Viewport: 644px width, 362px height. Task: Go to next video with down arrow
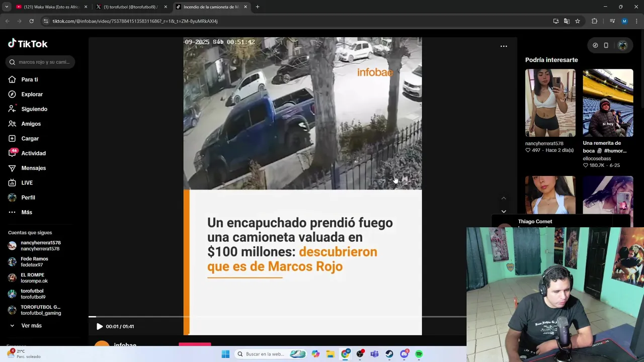(x=504, y=211)
